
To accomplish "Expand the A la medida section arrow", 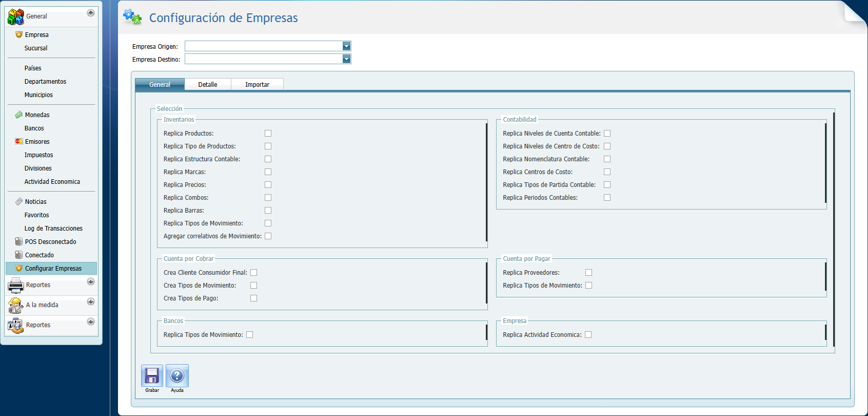I will coord(91,301).
